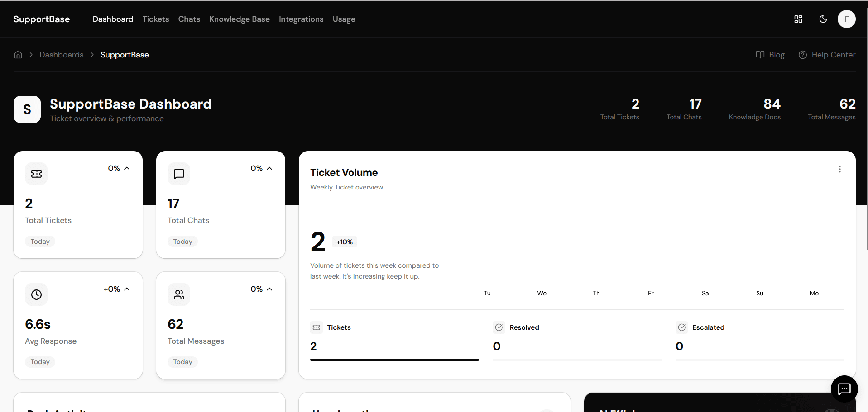This screenshot has height=412, width=868.
Task: Switch to the Knowledge Base section
Action: pyautogui.click(x=240, y=19)
